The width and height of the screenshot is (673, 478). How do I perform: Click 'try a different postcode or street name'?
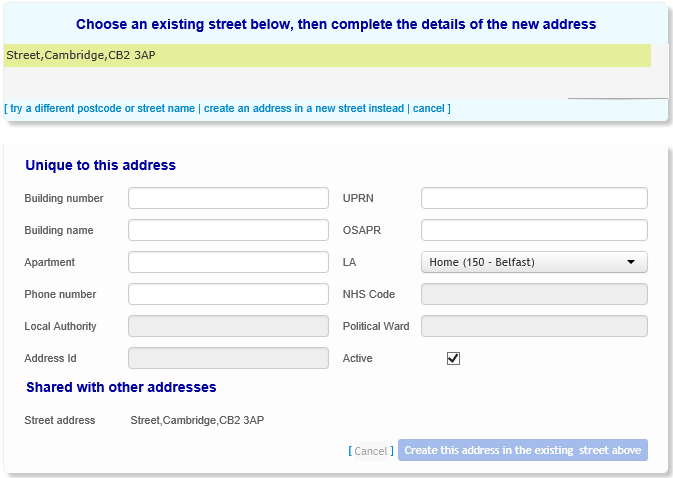pyautogui.click(x=103, y=108)
